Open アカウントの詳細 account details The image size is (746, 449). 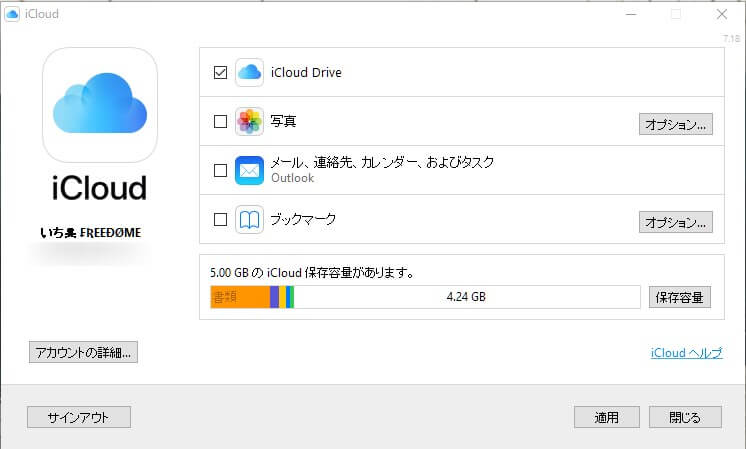click(x=83, y=352)
